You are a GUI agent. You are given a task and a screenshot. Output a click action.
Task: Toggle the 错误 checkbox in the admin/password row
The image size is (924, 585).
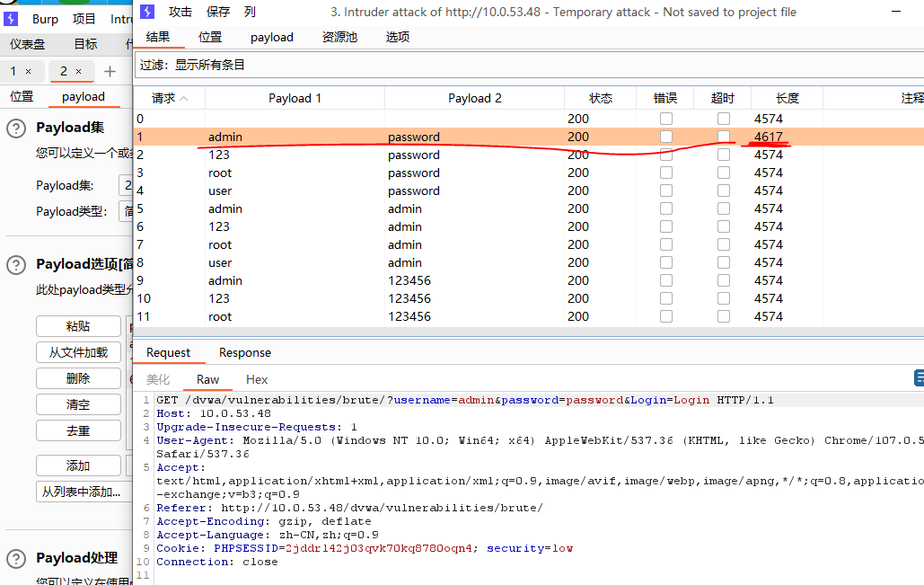(x=666, y=137)
